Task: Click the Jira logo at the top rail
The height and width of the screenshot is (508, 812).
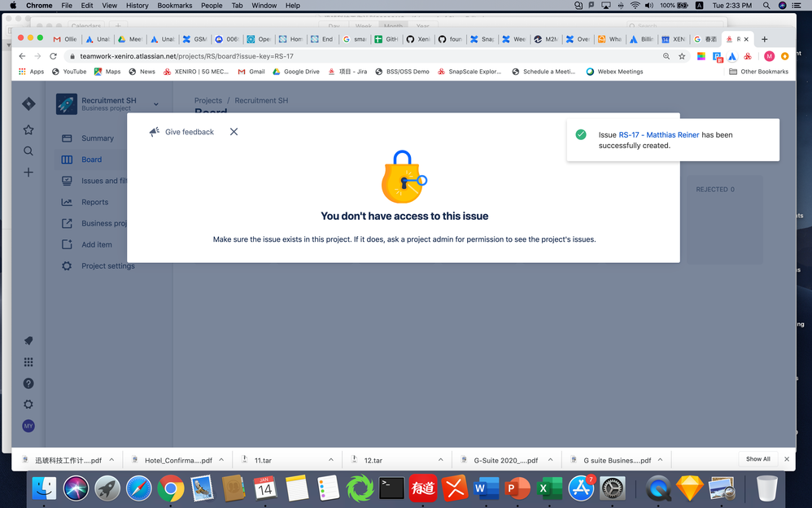Action: click(x=28, y=103)
